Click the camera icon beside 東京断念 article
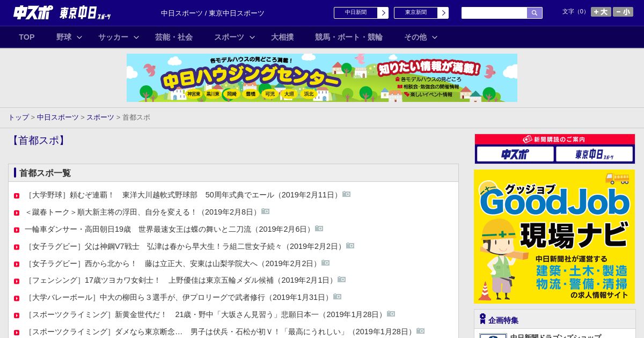The height and width of the screenshot is (338, 644). (x=421, y=331)
